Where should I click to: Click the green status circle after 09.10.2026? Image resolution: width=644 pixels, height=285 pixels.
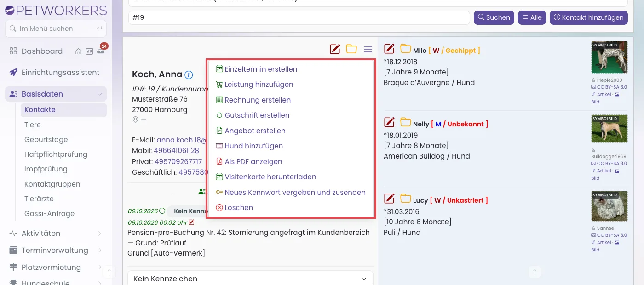(x=162, y=211)
